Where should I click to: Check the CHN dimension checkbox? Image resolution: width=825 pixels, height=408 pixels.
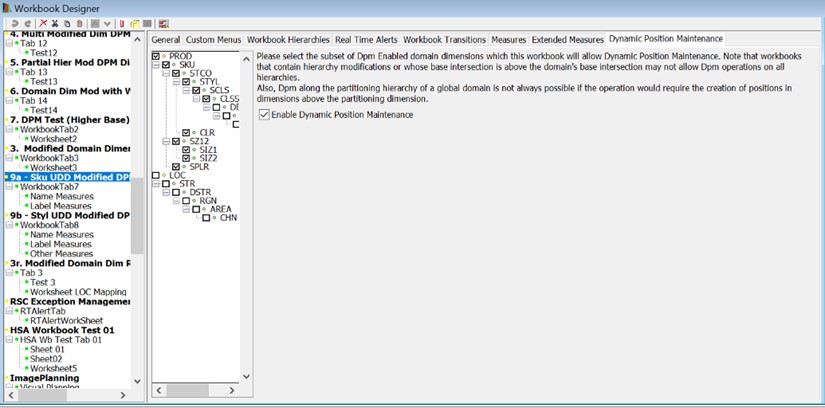click(x=206, y=217)
